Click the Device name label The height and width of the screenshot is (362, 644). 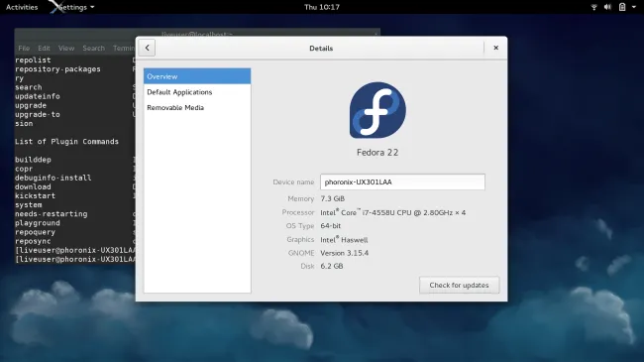pyautogui.click(x=293, y=181)
